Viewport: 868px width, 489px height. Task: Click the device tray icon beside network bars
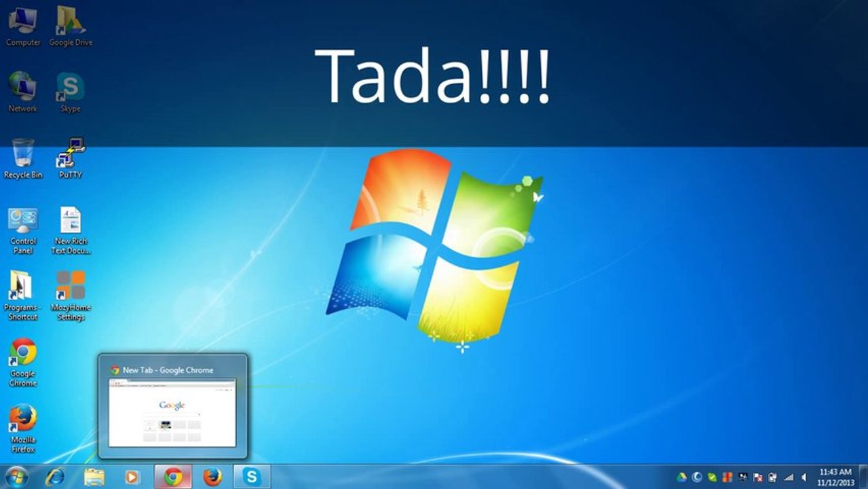click(772, 477)
